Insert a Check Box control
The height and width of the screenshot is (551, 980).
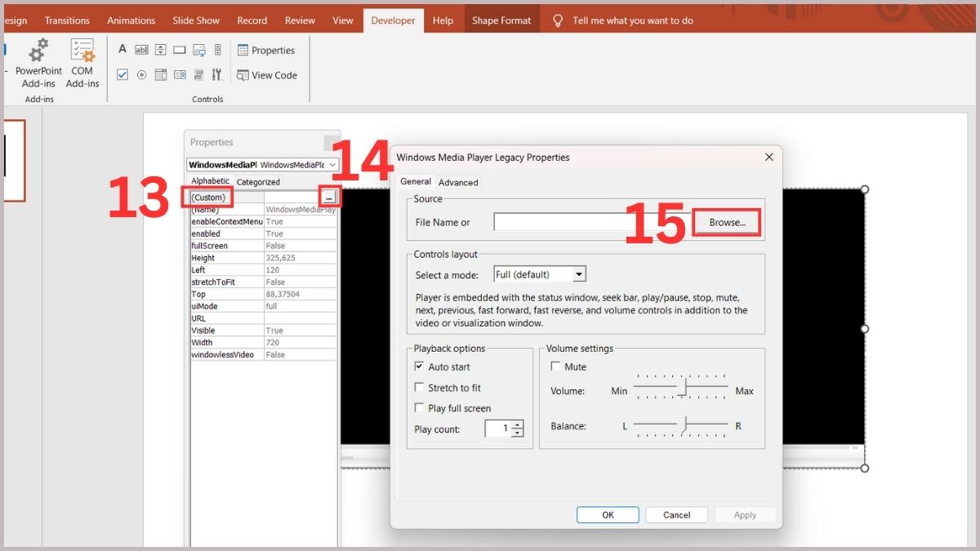click(122, 73)
